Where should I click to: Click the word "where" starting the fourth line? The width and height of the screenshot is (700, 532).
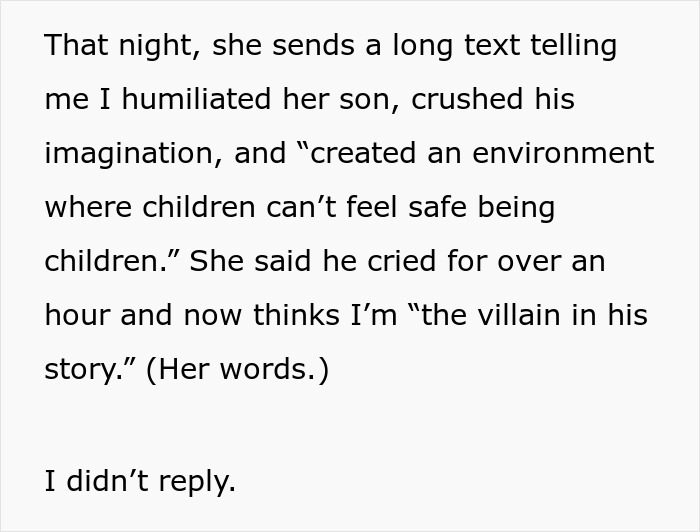pos(88,208)
